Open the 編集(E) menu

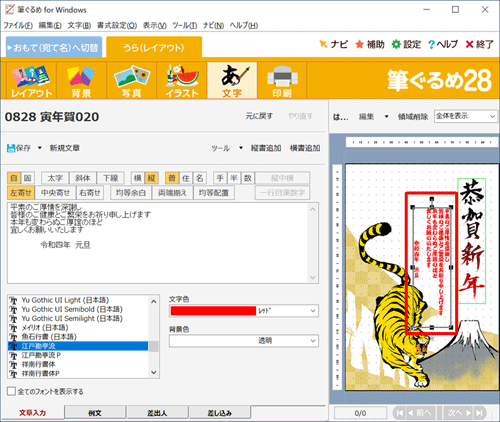pos(50,25)
